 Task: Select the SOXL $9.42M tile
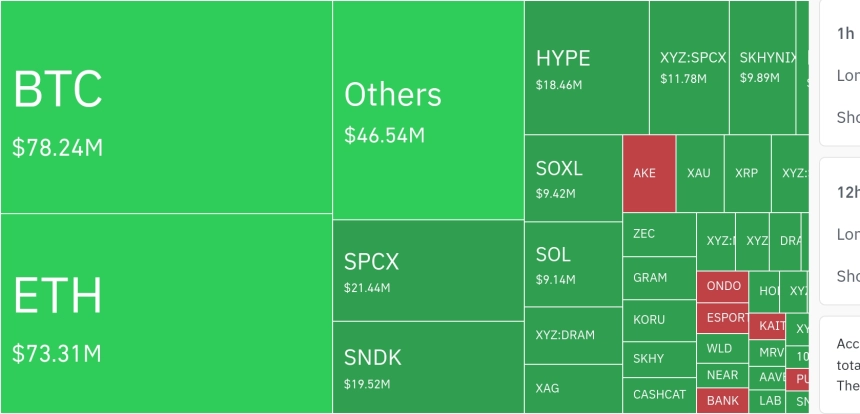click(574, 178)
